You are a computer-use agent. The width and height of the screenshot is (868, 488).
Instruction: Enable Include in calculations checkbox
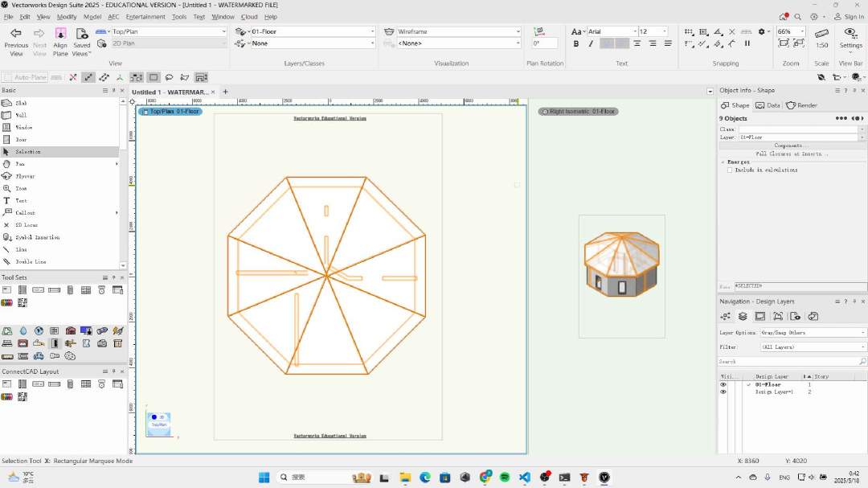click(x=730, y=170)
